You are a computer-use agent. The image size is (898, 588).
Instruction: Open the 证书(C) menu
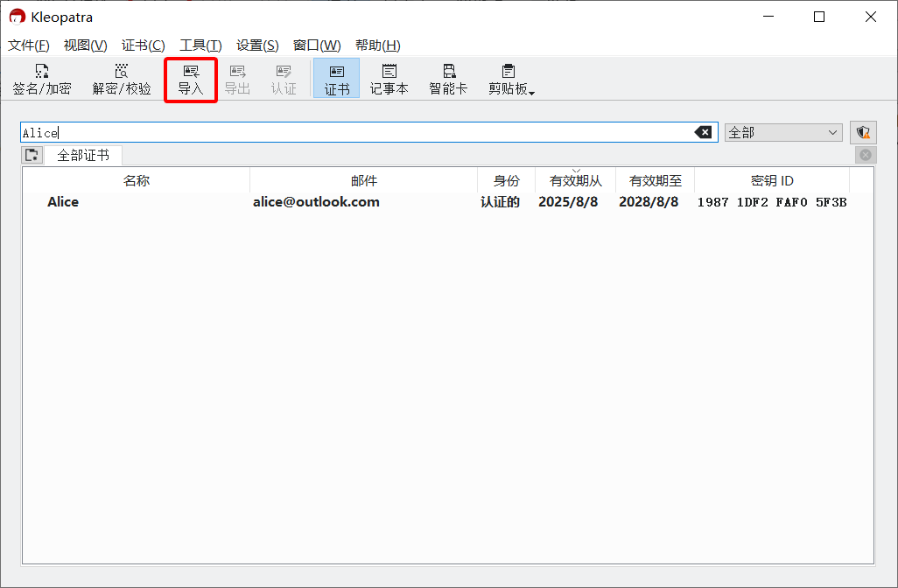pyautogui.click(x=143, y=45)
